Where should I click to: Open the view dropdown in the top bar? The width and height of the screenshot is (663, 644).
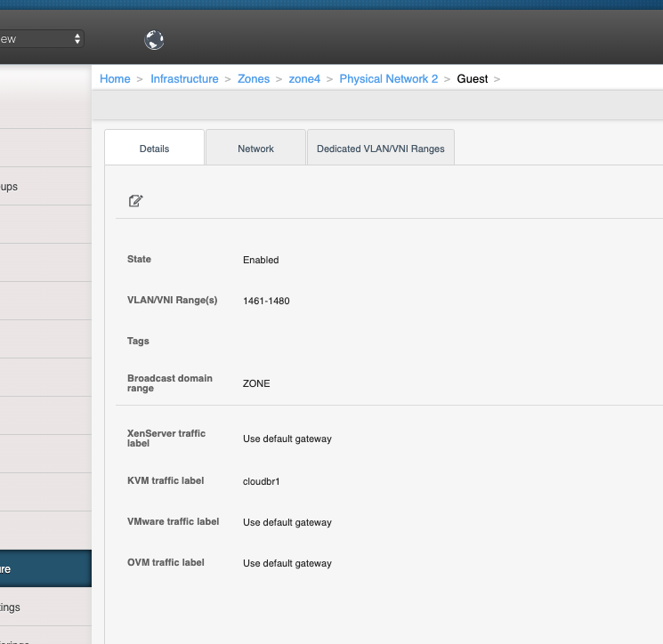(x=41, y=39)
